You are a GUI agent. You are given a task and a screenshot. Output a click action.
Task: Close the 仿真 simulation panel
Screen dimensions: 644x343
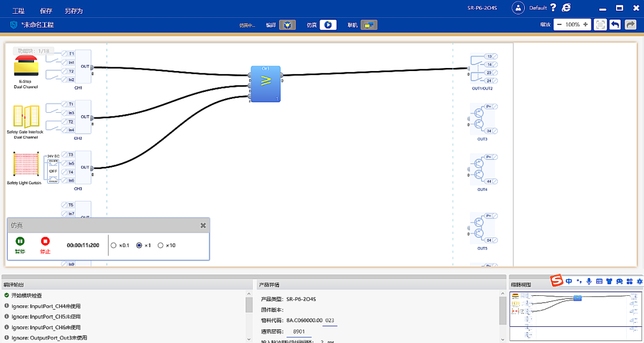coord(203,225)
